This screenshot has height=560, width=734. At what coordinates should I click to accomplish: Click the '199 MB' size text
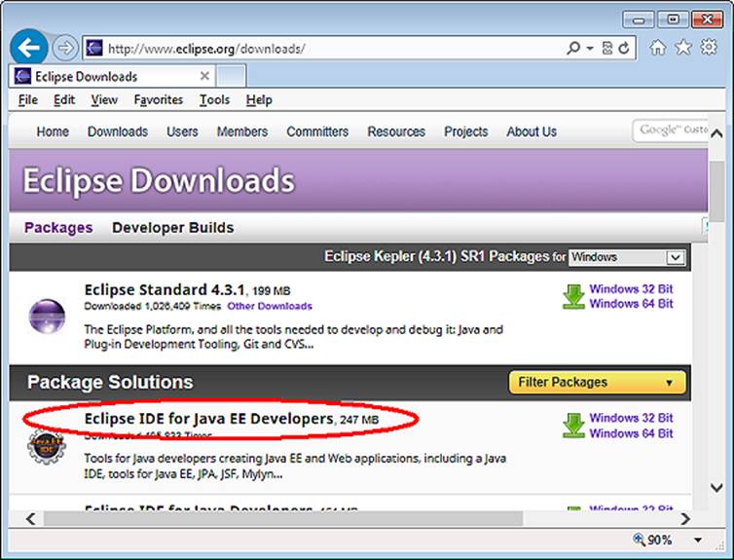(x=271, y=291)
